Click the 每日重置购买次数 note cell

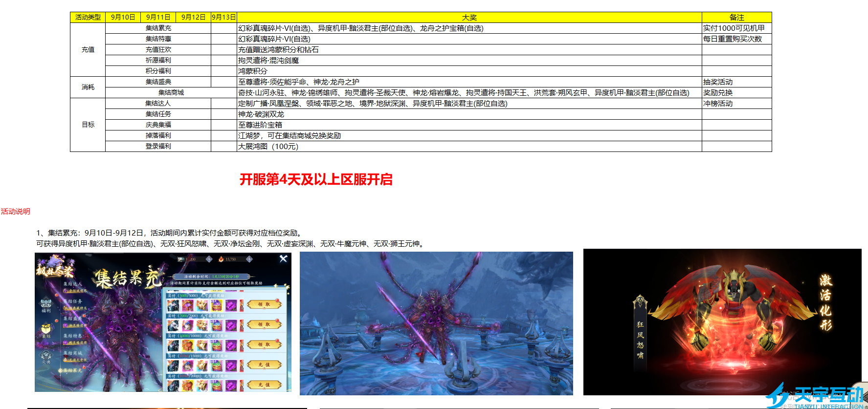pos(737,39)
